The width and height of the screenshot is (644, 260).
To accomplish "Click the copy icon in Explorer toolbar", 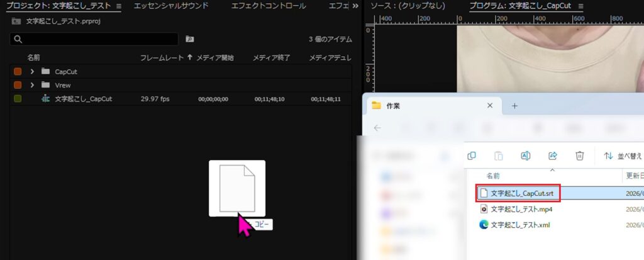I will pyautogui.click(x=472, y=155).
